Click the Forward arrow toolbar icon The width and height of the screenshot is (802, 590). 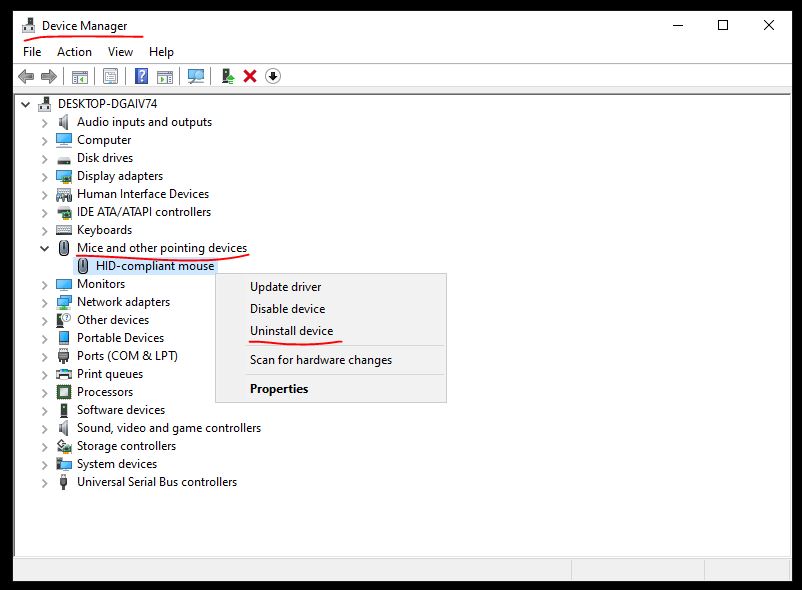click(x=49, y=77)
